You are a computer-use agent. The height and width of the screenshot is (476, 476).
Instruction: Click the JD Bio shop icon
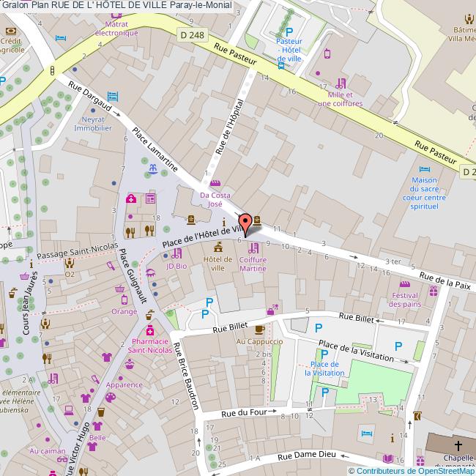tap(176, 254)
